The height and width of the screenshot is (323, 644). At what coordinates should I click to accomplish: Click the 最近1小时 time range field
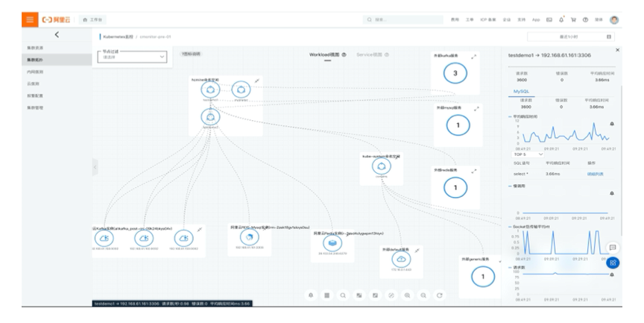coord(571,37)
